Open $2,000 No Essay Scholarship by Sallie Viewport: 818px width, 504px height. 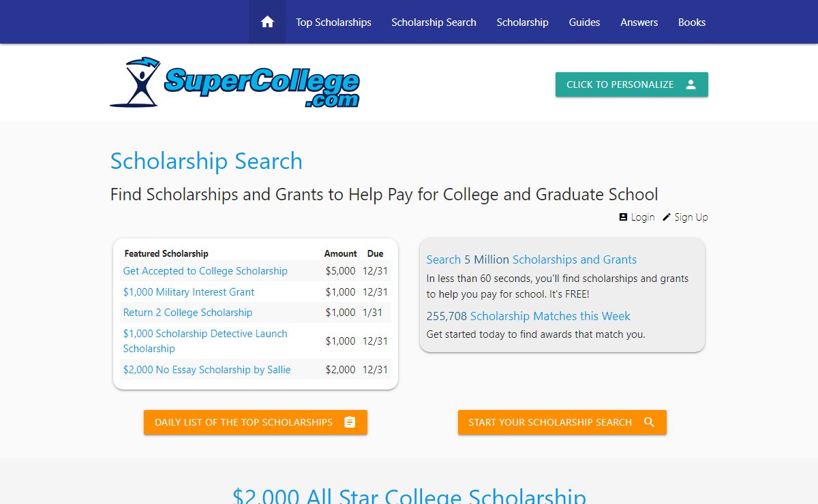[x=207, y=370]
